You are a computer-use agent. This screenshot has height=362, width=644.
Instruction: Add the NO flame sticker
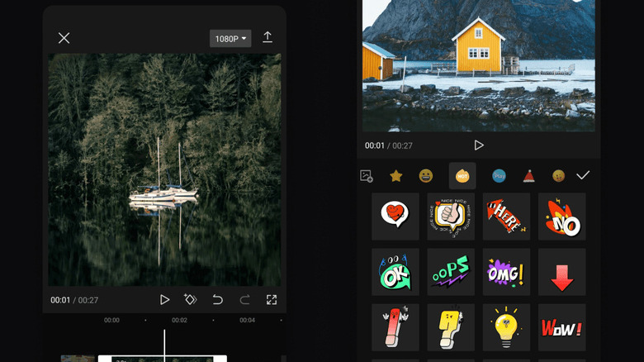pos(562,217)
